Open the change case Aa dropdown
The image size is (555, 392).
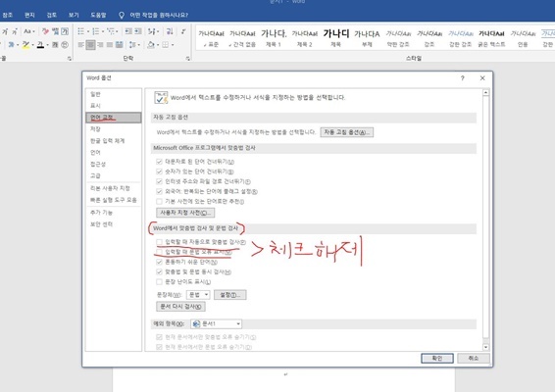pyautogui.click(x=29, y=31)
